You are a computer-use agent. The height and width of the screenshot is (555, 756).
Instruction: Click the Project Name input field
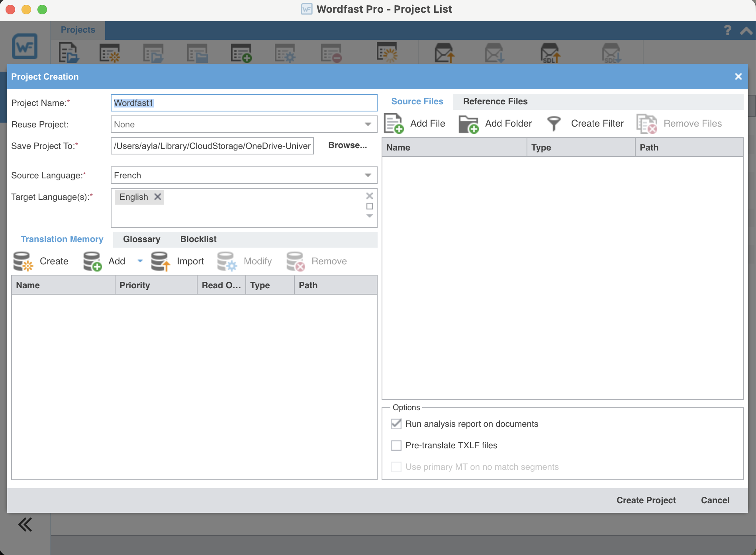coord(244,103)
